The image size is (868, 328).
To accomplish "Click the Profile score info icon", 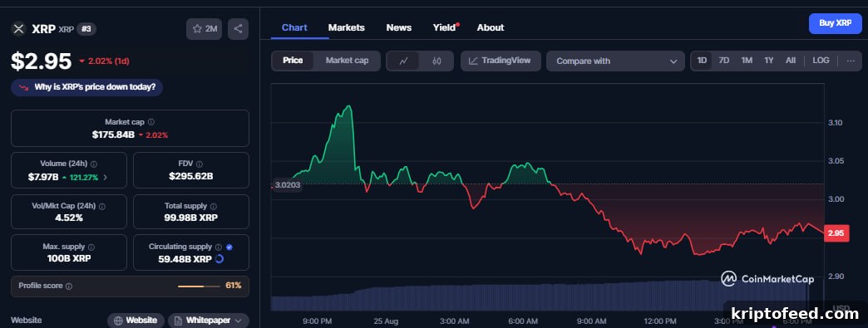I will coord(69,286).
